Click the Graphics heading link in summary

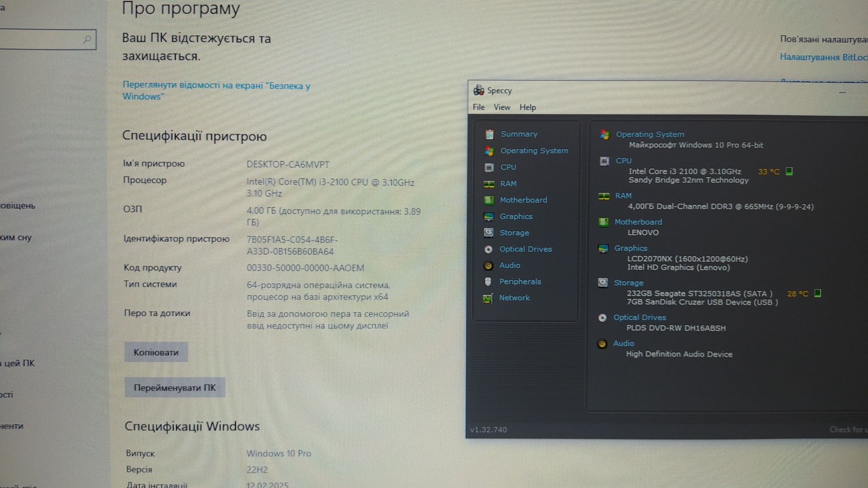(631, 248)
